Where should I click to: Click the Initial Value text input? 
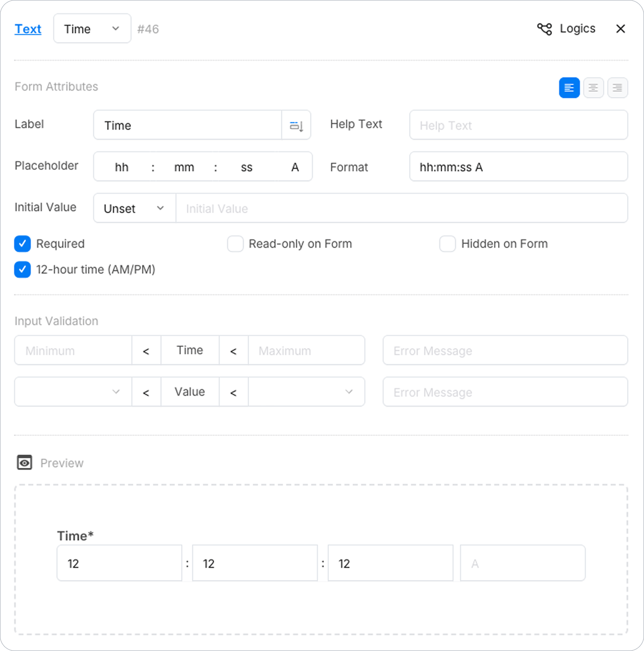tap(402, 208)
